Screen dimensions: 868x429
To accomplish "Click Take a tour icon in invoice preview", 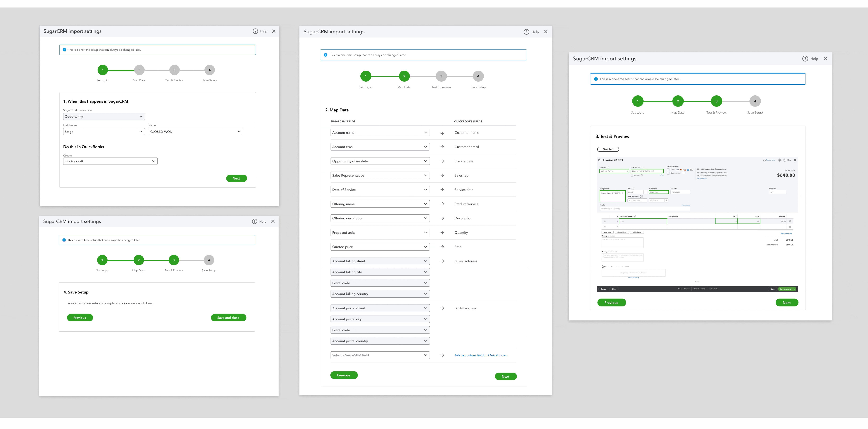I will (764, 160).
